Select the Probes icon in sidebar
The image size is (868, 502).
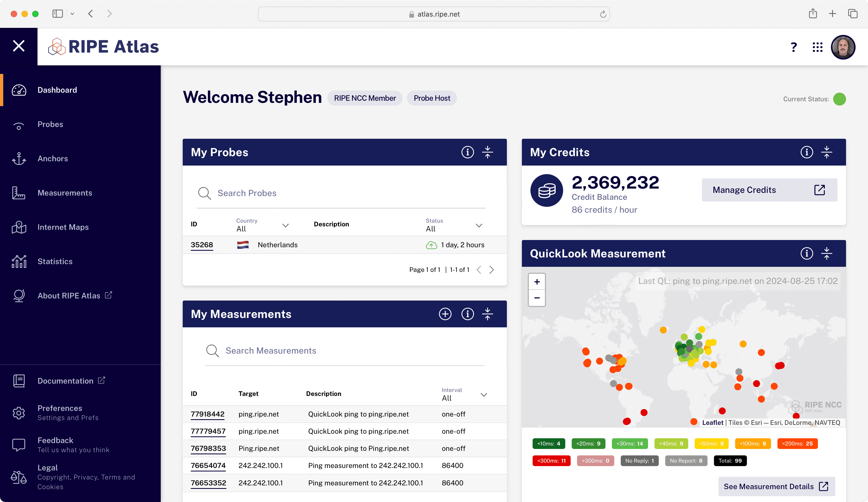click(18, 126)
